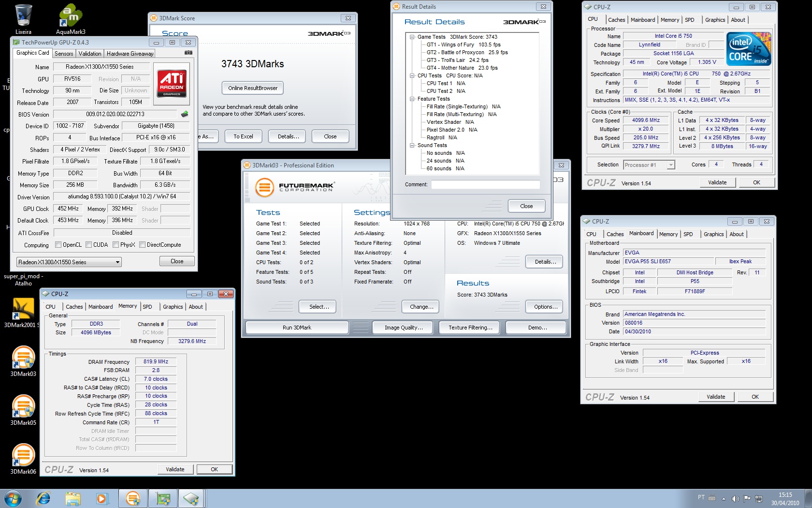Launch the 3DMark06 desktop shortcut
This screenshot has height=508, width=812.
(x=23, y=455)
